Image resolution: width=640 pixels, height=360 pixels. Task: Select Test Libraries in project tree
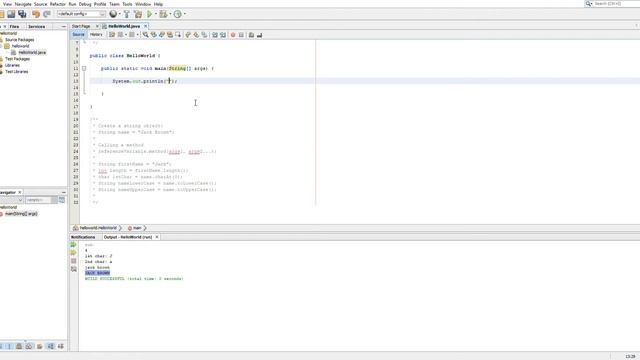(x=17, y=72)
